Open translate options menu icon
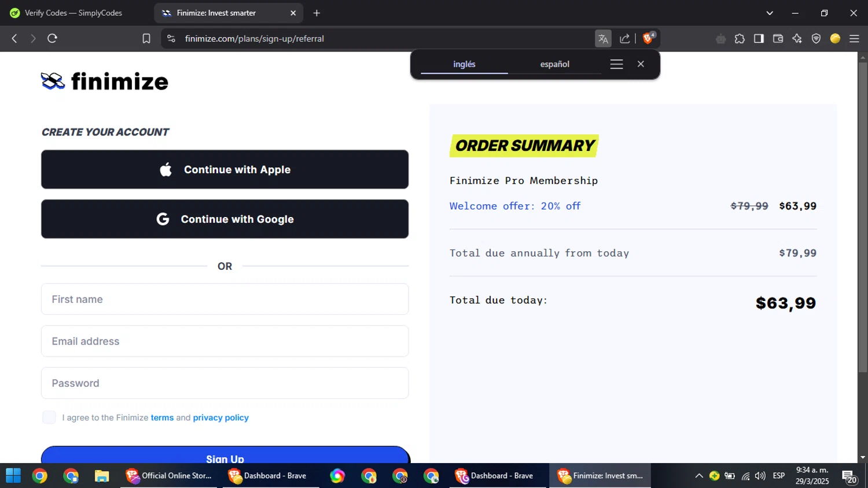Viewport: 868px width, 488px height. (616, 64)
